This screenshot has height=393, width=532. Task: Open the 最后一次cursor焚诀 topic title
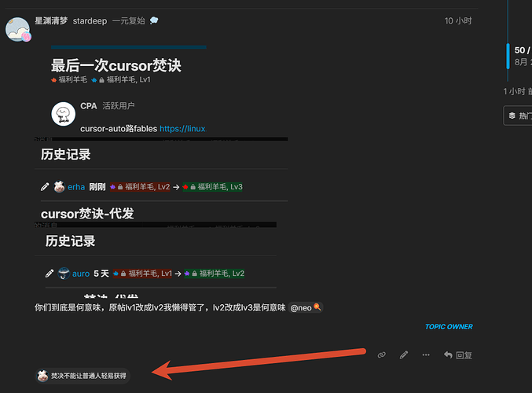[x=116, y=65]
